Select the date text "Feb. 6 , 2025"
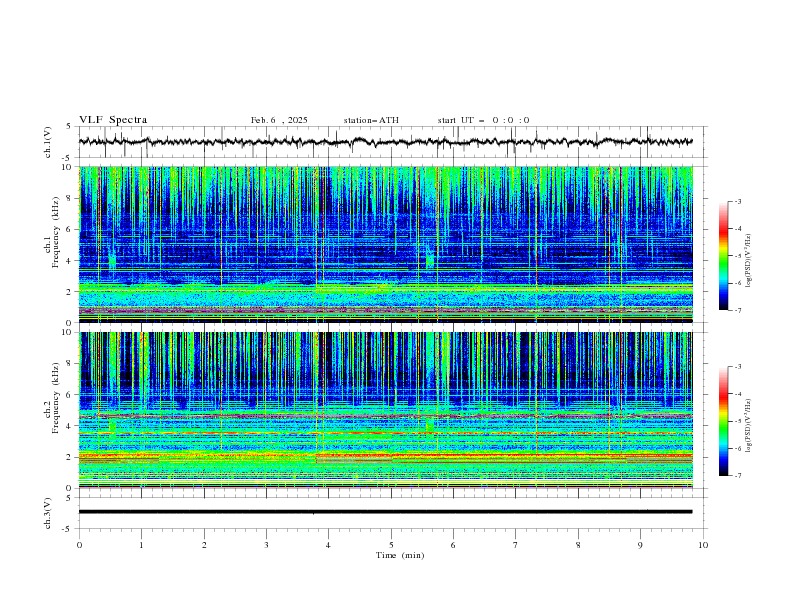The width and height of the screenshot is (792, 612). (279, 120)
